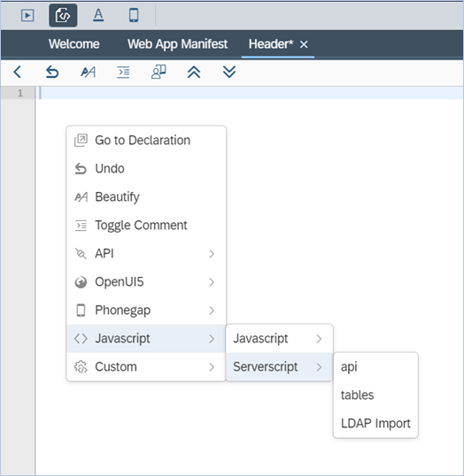Click line number 1 in gutter
The height and width of the screenshot is (476, 464).
pos(20,93)
